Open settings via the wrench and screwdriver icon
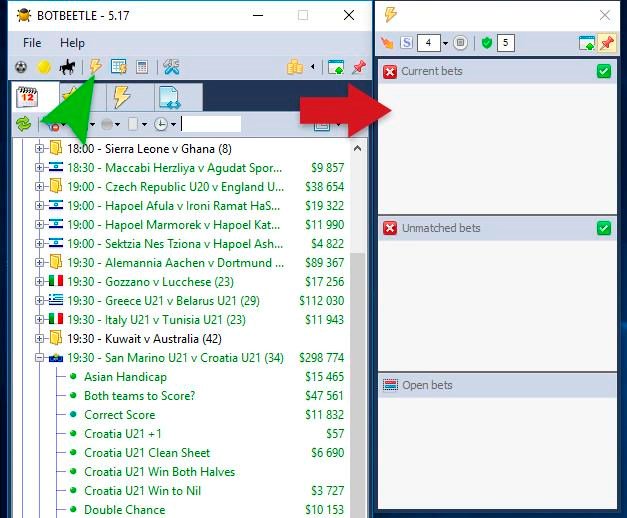 tap(171, 67)
